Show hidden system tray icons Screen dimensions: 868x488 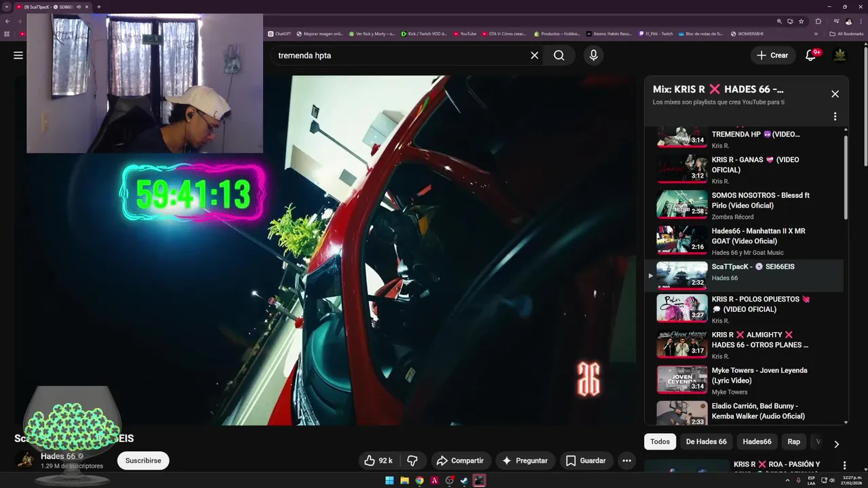[x=787, y=481]
